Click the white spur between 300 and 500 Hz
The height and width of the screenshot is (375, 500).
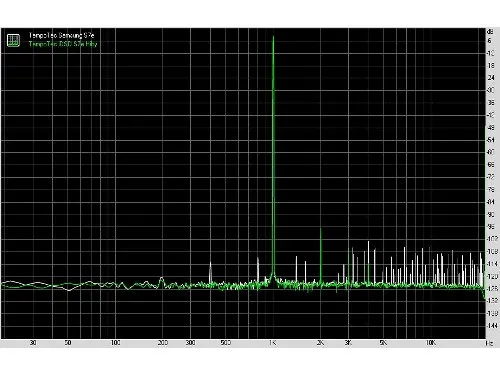[210, 272]
